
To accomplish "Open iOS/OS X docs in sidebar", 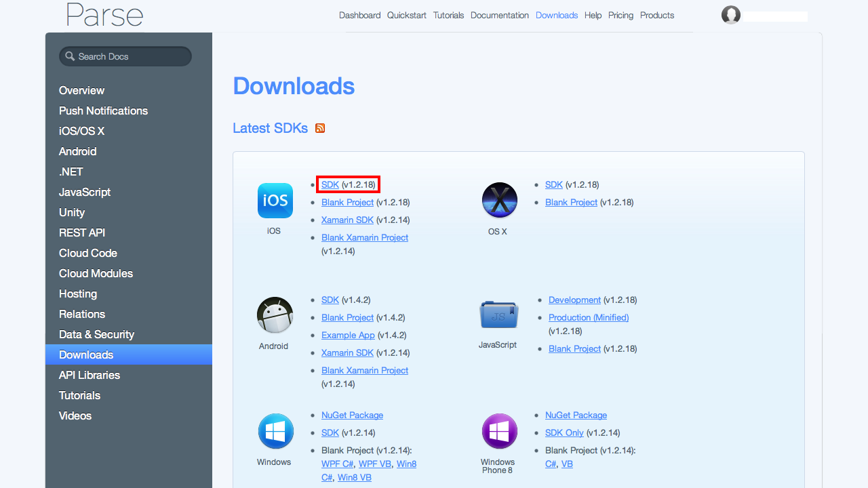I will pyautogui.click(x=81, y=131).
